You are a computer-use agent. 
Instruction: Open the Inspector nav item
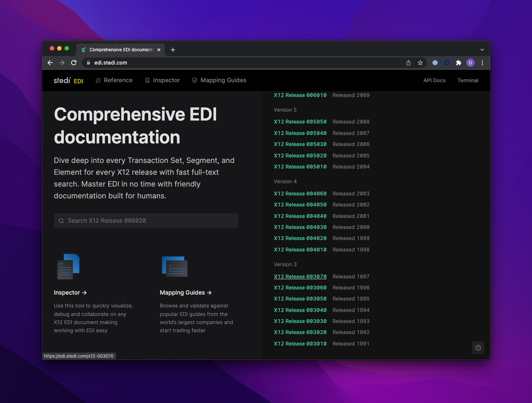pos(163,80)
